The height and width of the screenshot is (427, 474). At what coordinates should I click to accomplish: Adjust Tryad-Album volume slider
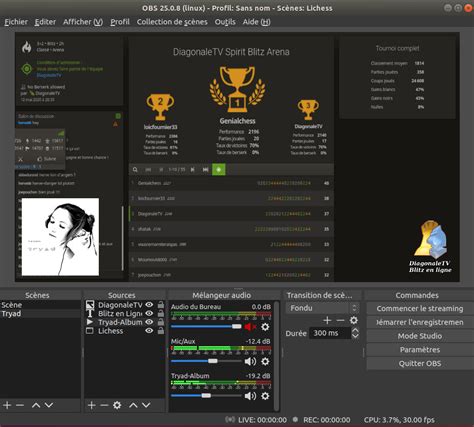click(206, 396)
